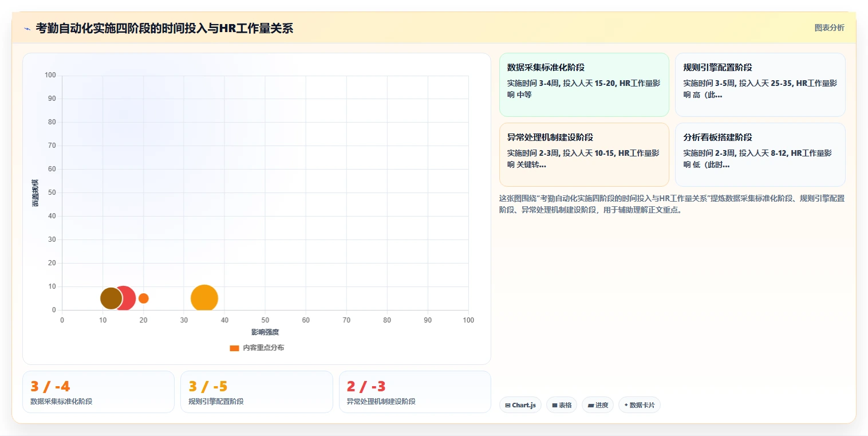Click the x-axis tick label 100
The height and width of the screenshot is (436, 868).
[468, 320]
